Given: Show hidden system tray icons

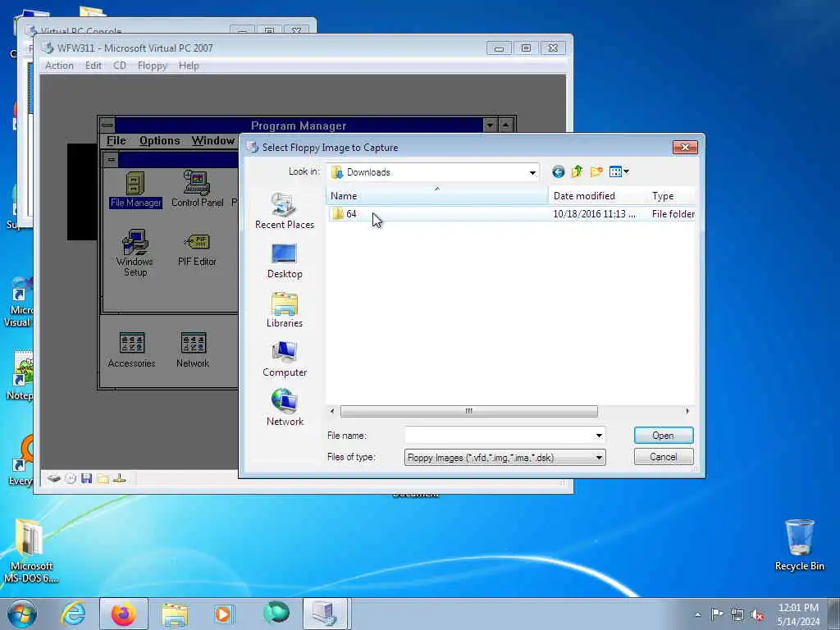Looking at the screenshot, I should point(697,614).
